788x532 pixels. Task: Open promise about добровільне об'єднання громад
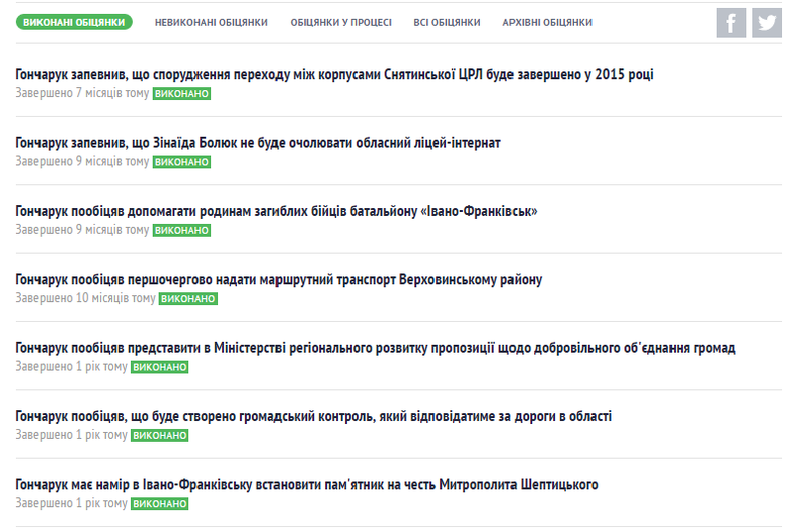tap(375, 348)
